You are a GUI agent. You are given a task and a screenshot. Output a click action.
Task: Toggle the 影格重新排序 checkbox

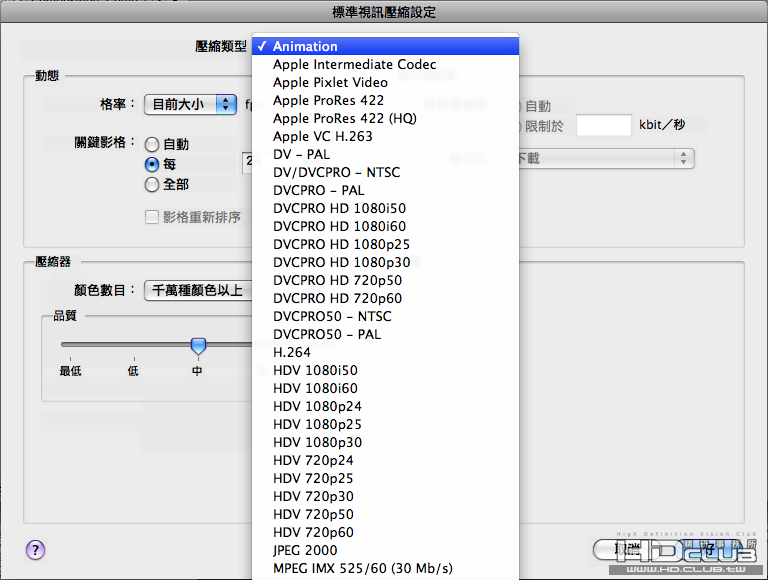tap(152, 217)
